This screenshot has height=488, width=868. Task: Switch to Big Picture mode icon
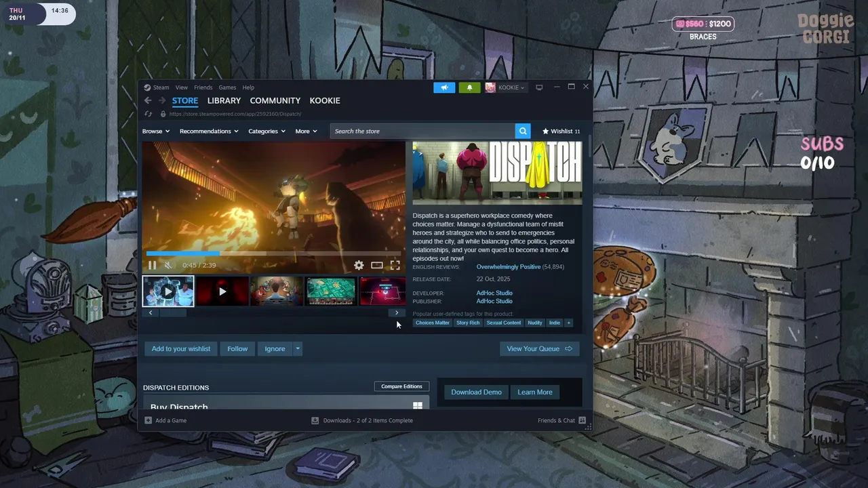click(x=539, y=87)
